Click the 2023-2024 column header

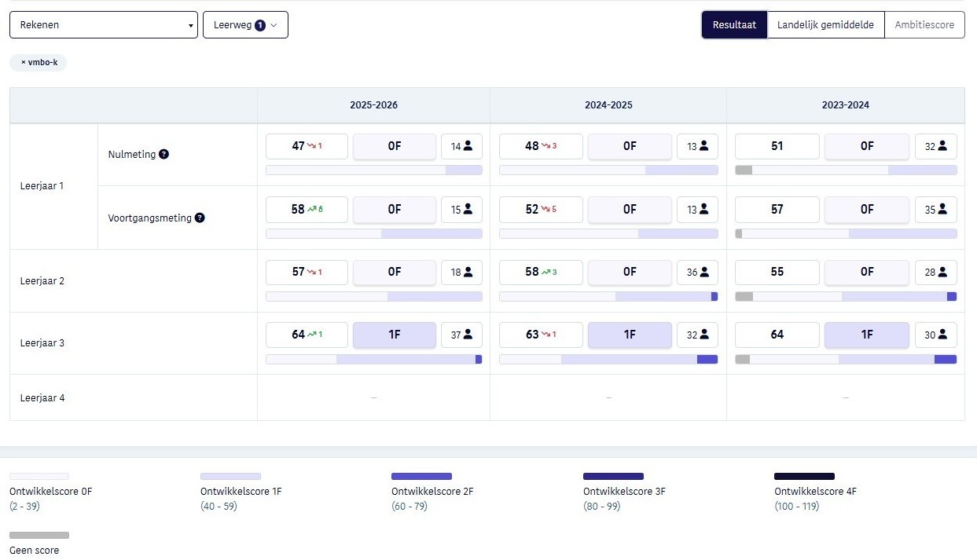pos(846,104)
